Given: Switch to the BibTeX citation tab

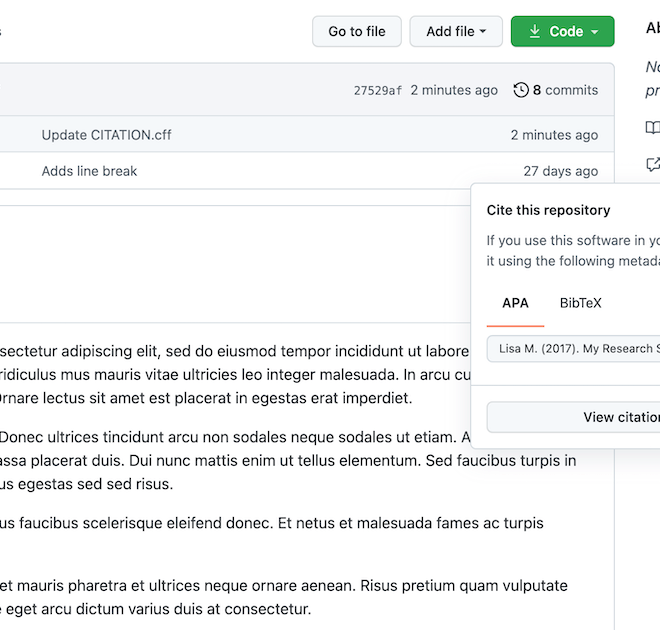Looking at the screenshot, I should coord(580,303).
